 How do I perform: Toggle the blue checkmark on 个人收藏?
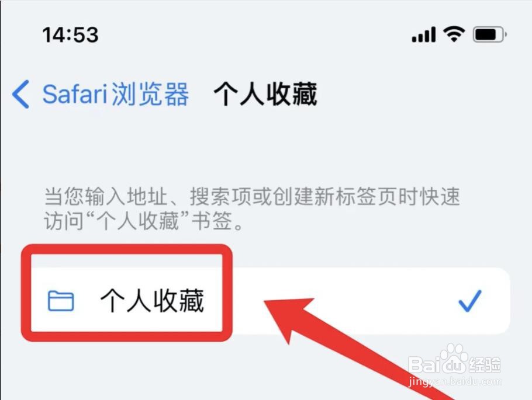[x=469, y=301]
